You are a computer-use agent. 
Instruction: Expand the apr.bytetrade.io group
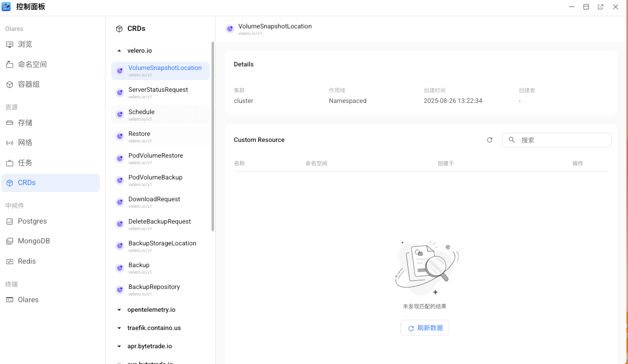(x=119, y=346)
